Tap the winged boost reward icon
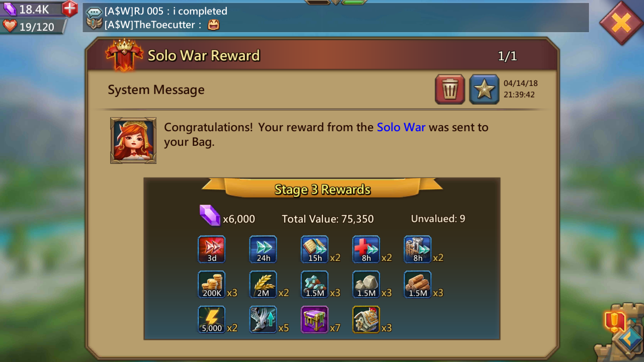644x362 pixels. click(263, 320)
